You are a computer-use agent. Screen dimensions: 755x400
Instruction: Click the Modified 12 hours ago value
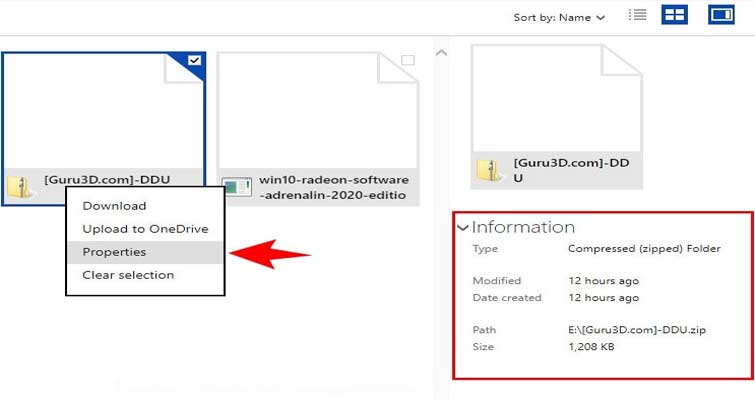pos(603,281)
